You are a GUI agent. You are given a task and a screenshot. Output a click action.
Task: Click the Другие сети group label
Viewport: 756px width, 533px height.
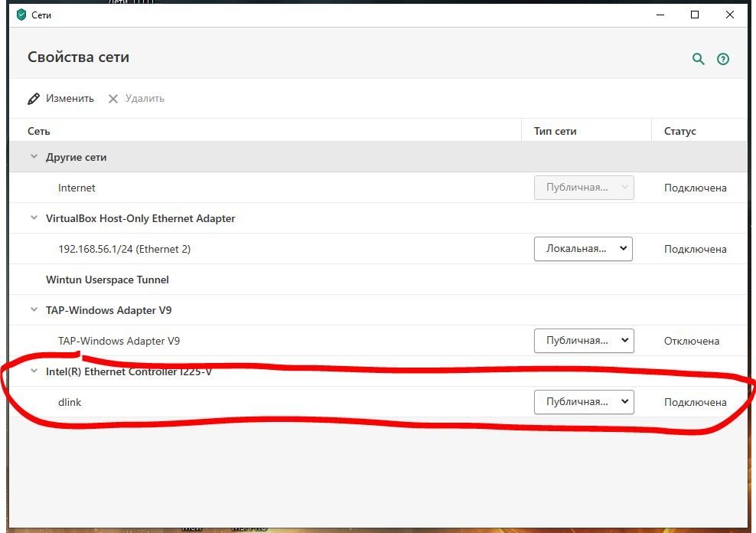point(77,157)
